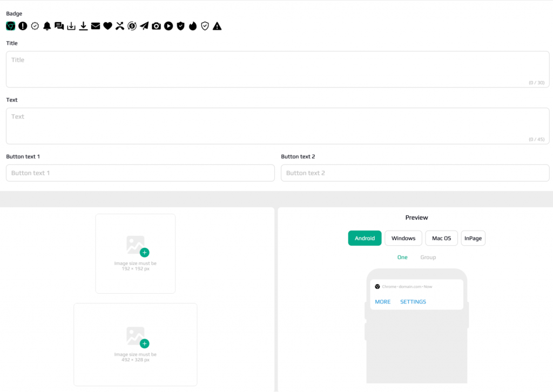Select the Group preview mode
The height and width of the screenshot is (392, 553).
[x=428, y=258]
